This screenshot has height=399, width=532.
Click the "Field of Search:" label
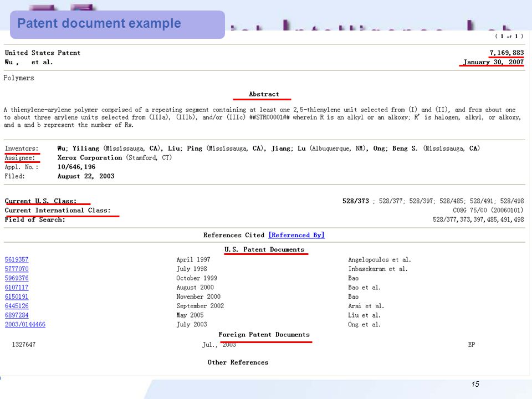coord(35,219)
